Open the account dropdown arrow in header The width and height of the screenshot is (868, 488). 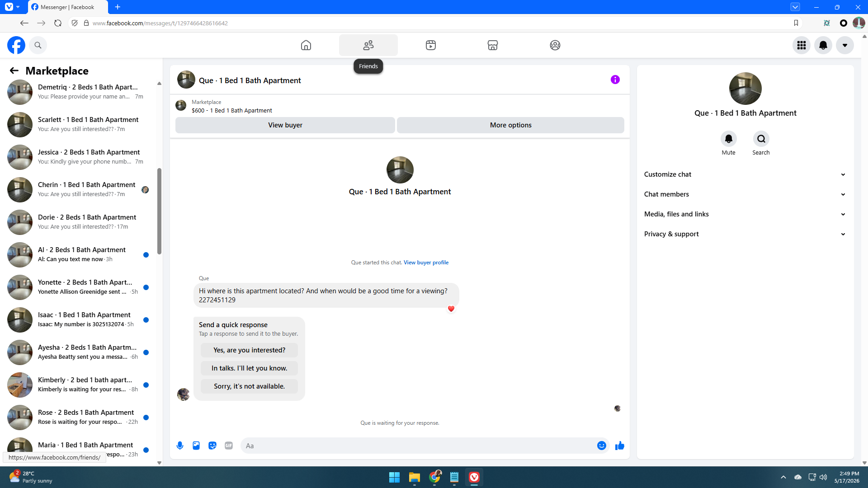[845, 45]
